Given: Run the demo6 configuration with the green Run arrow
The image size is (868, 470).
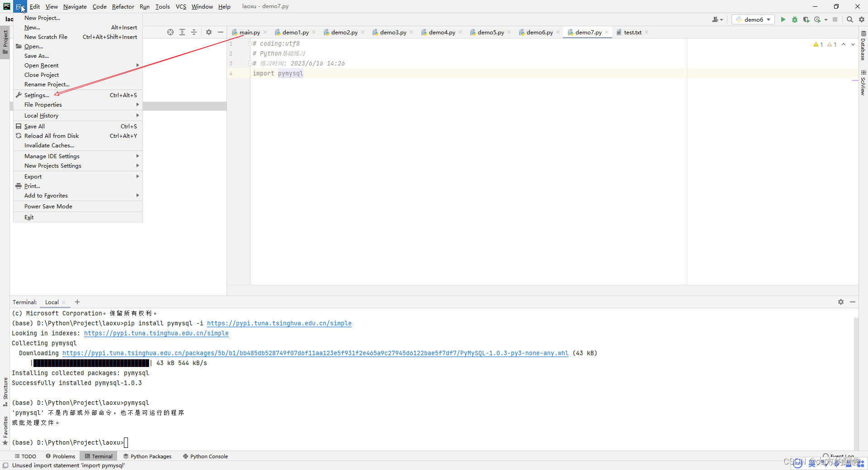Looking at the screenshot, I should click(x=783, y=19).
